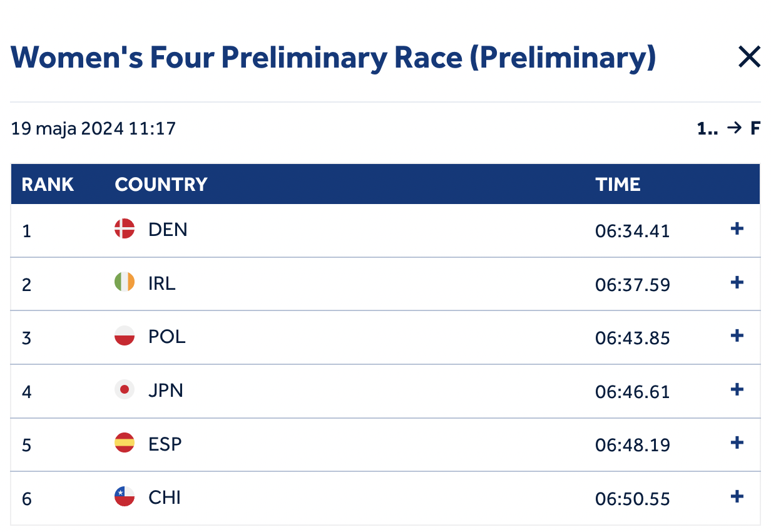Click the TIME column header
Screen dimensions: 771x532
[618, 185]
